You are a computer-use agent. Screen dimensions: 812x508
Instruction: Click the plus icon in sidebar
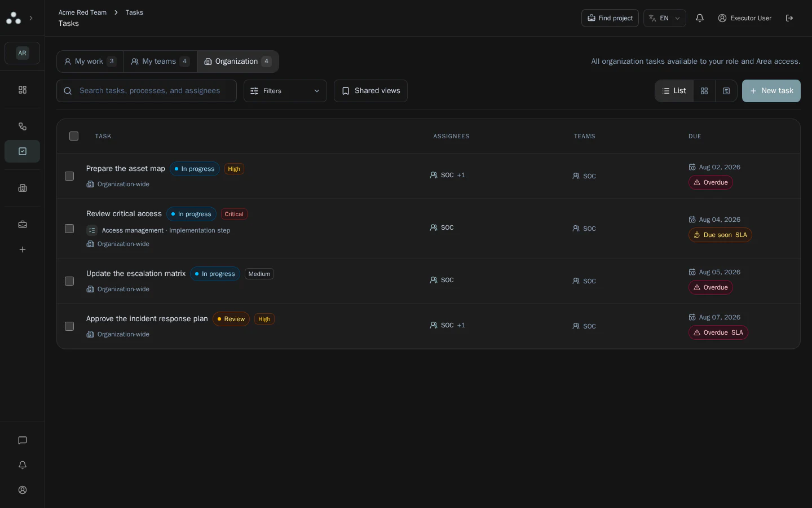pyautogui.click(x=23, y=249)
